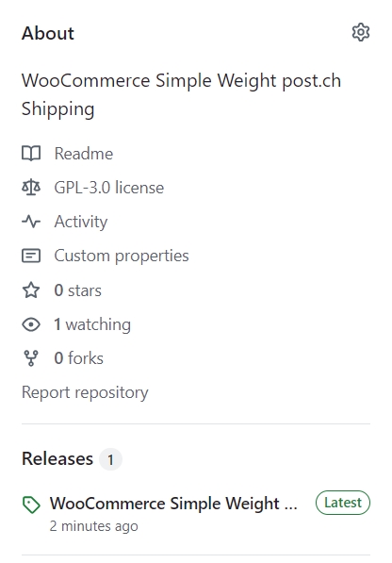View the repository Activity link

click(x=81, y=222)
